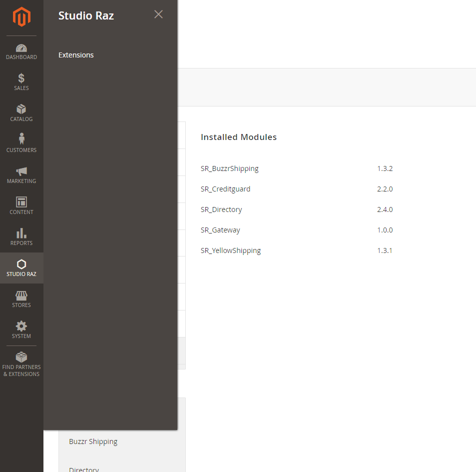Switch to the Buzzr Shipping config tab
Image resolution: width=476 pixels, height=472 pixels.
click(x=93, y=441)
